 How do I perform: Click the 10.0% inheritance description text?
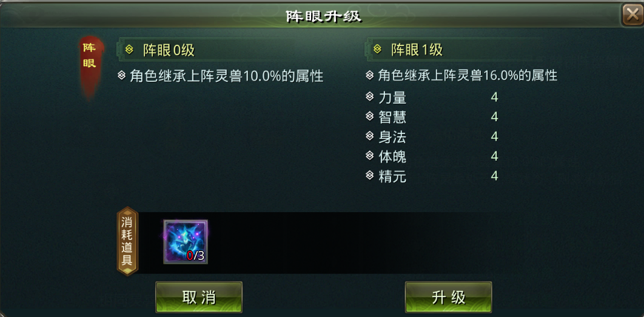pos(227,76)
